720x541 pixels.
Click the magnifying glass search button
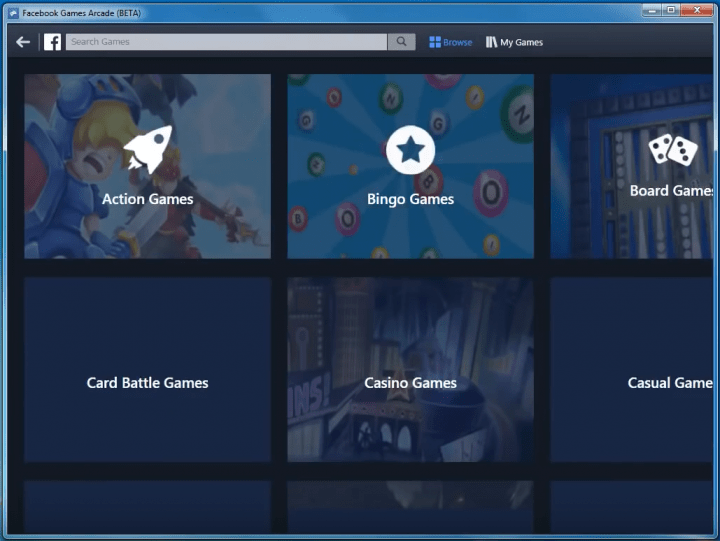[x=401, y=42]
